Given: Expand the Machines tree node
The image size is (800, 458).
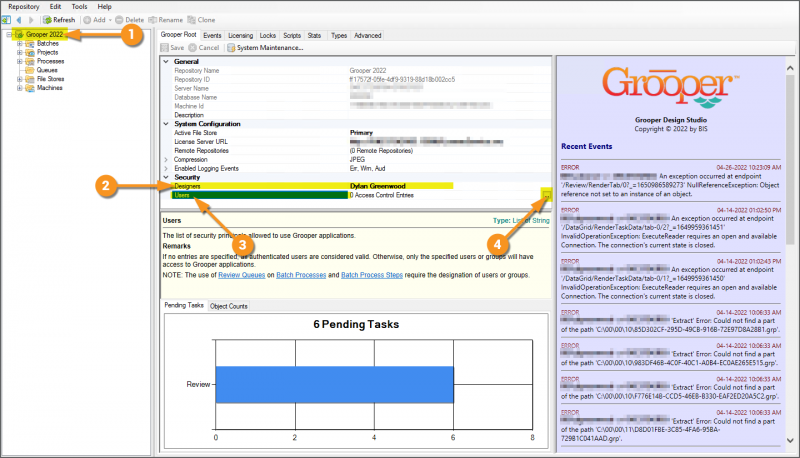Looking at the screenshot, I should (x=19, y=88).
